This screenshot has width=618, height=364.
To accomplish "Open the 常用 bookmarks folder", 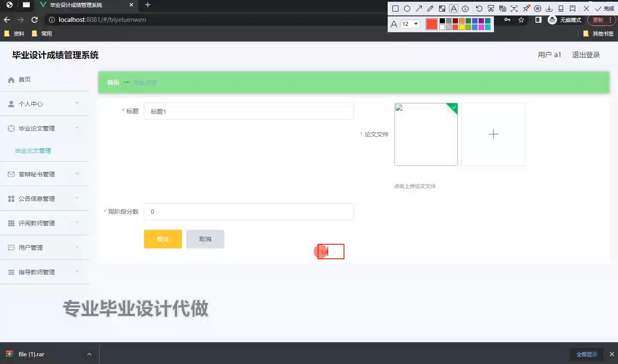I will [42, 33].
